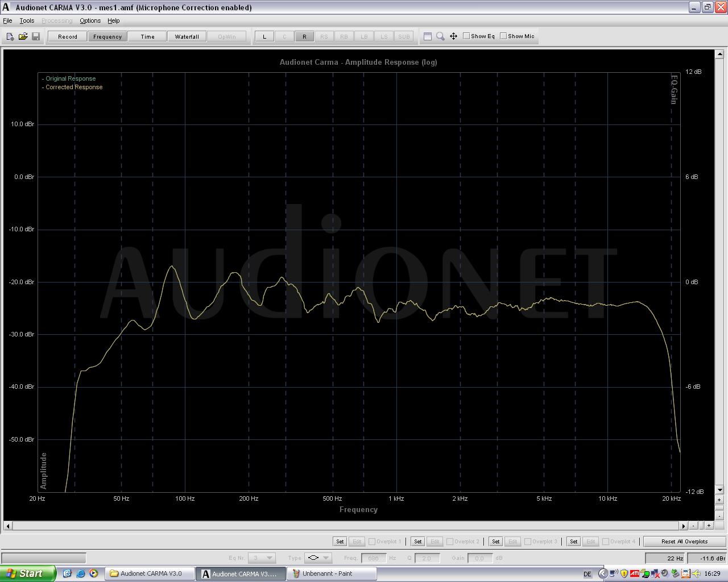Click the Freq. input field
The width and height of the screenshot is (728, 582).
pyautogui.click(x=374, y=558)
